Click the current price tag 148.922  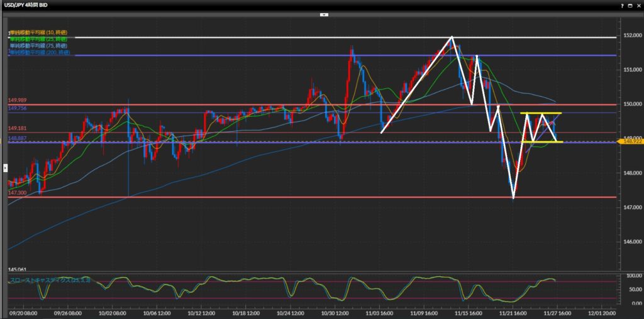coord(629,142)
